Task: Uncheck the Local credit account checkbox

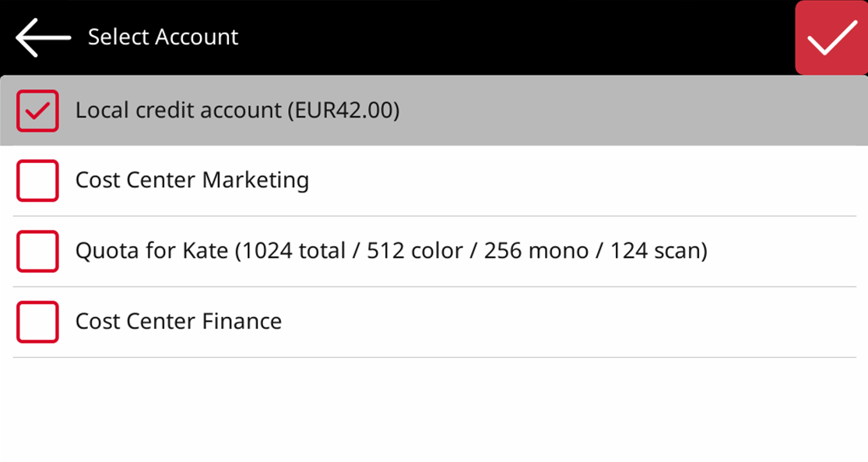Action: click(37, 111)
